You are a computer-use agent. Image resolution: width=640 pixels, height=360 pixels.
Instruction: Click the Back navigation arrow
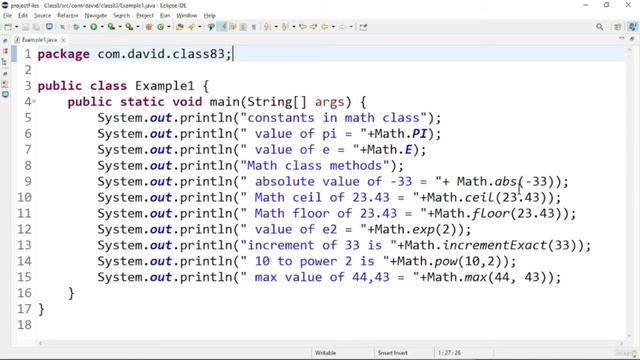point(325,27)
